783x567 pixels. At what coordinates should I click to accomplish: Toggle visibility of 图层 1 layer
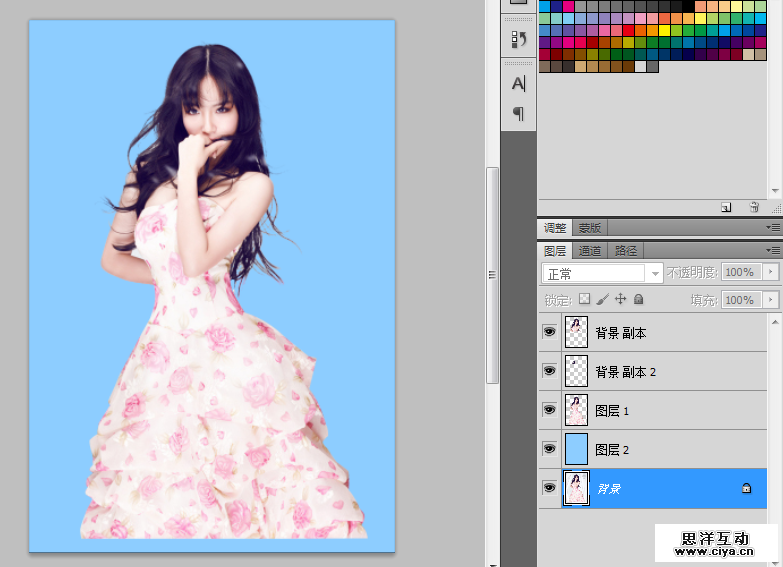549,410
